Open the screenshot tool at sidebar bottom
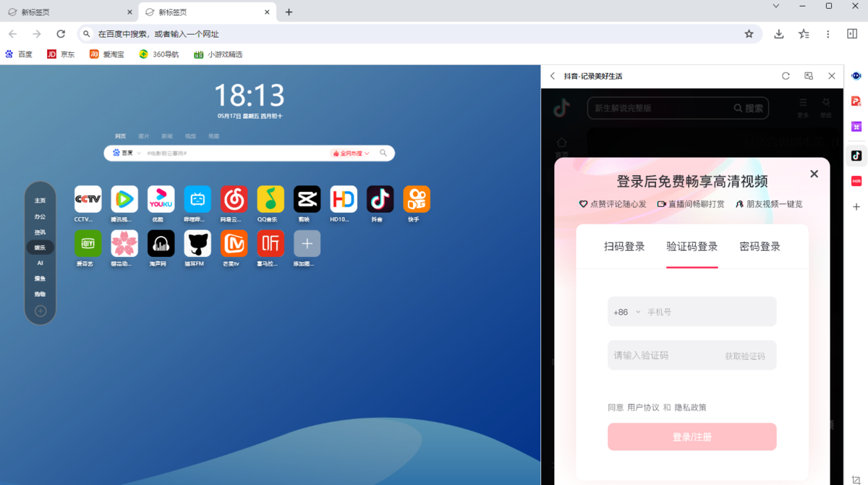Screen dimensions: 868x485 click(856, 479)
